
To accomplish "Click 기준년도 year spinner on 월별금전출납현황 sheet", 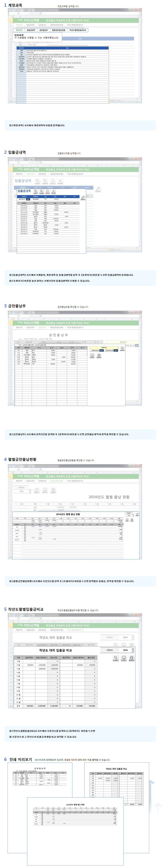I will tap(30, 491).
